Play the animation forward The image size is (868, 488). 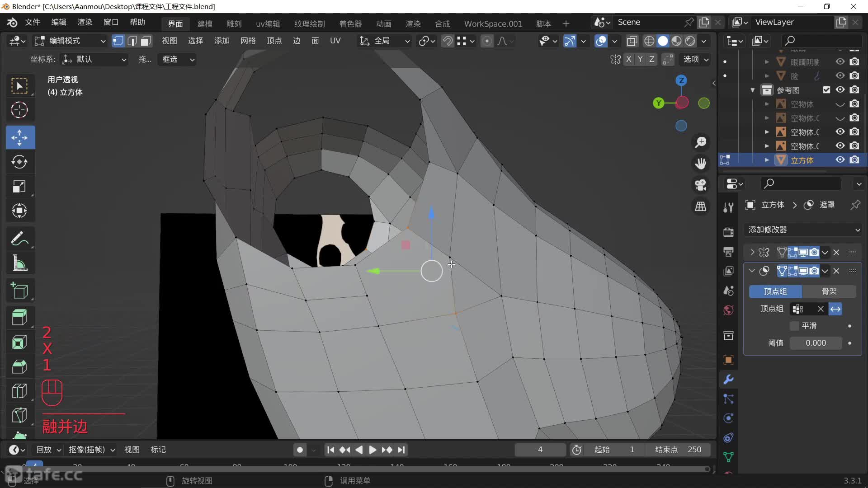pyautogui.click(x=373, y=450)
